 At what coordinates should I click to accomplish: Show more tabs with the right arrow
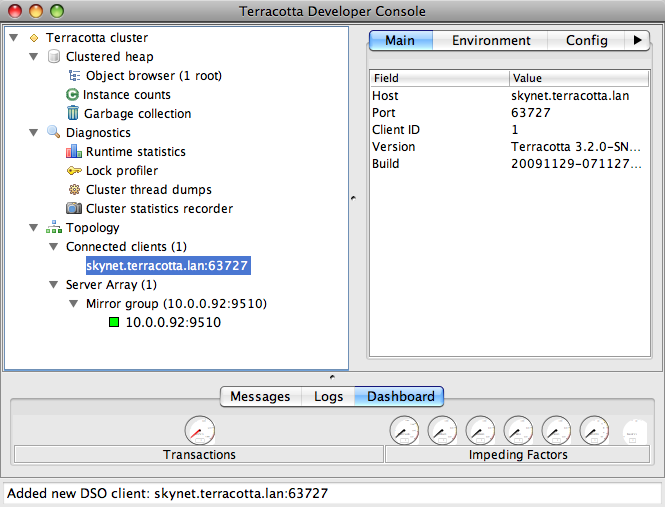637,40
